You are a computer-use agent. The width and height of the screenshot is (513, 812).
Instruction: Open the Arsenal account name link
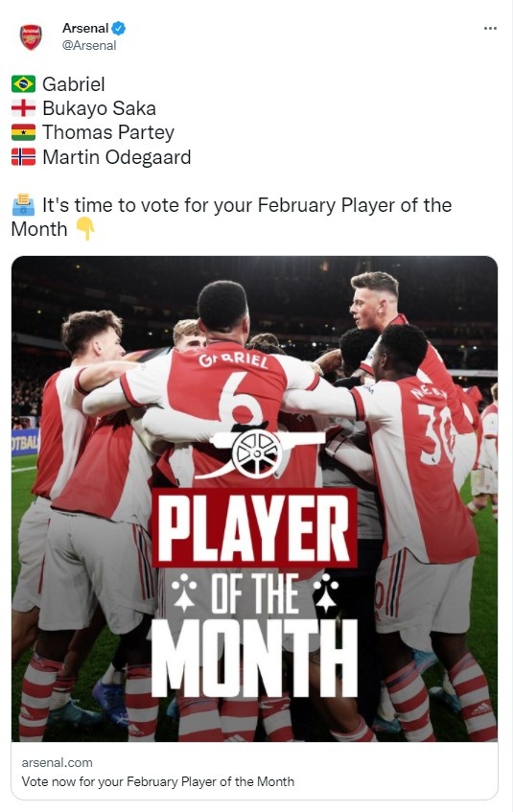(85, 28)
